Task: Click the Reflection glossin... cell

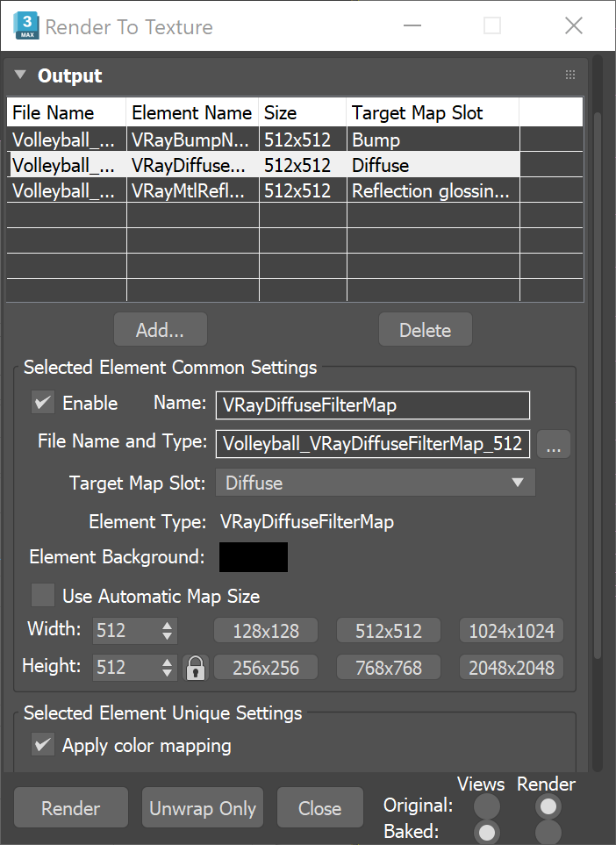Action: click(x=433, y=190)
